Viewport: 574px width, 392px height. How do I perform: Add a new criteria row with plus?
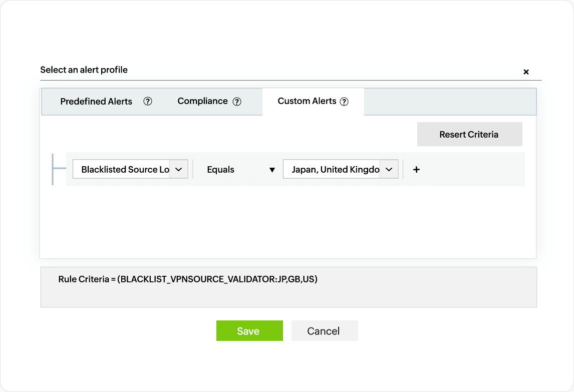(416, 170)
